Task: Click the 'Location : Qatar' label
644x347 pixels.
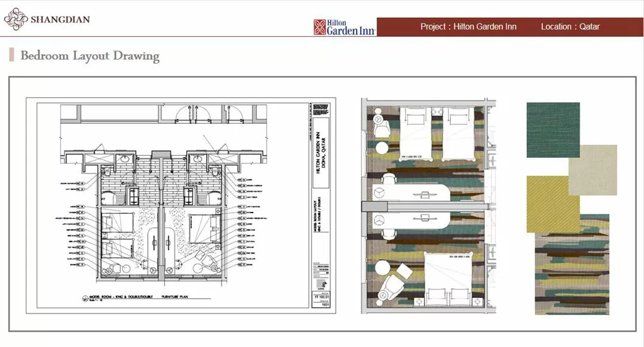Action: tap(570, 27)
